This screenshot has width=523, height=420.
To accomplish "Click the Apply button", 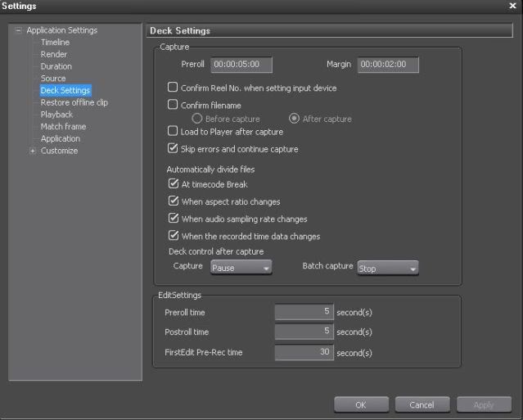I will [484, 404].
